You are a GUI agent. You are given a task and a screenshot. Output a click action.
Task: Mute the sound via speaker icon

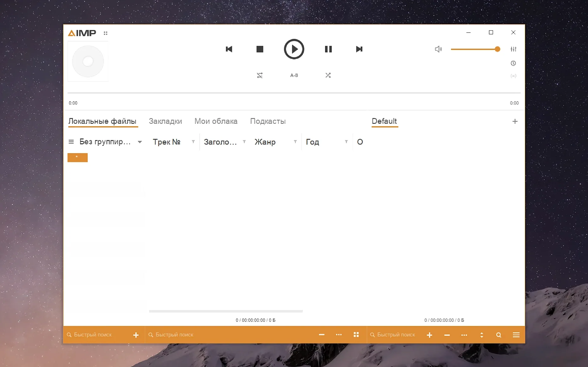point(438,49)
